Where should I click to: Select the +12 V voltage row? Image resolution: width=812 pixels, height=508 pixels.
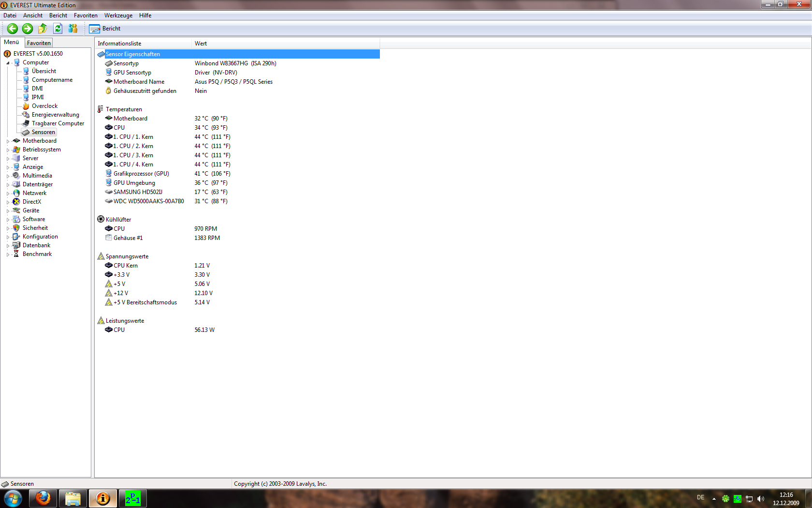pyautogui.click(x=238, y=293)
